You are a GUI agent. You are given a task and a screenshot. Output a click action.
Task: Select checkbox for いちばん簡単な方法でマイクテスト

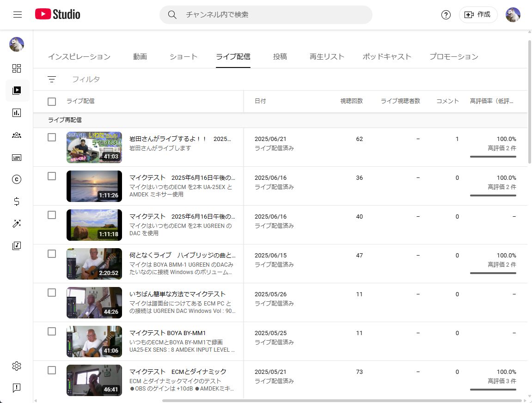52,293
